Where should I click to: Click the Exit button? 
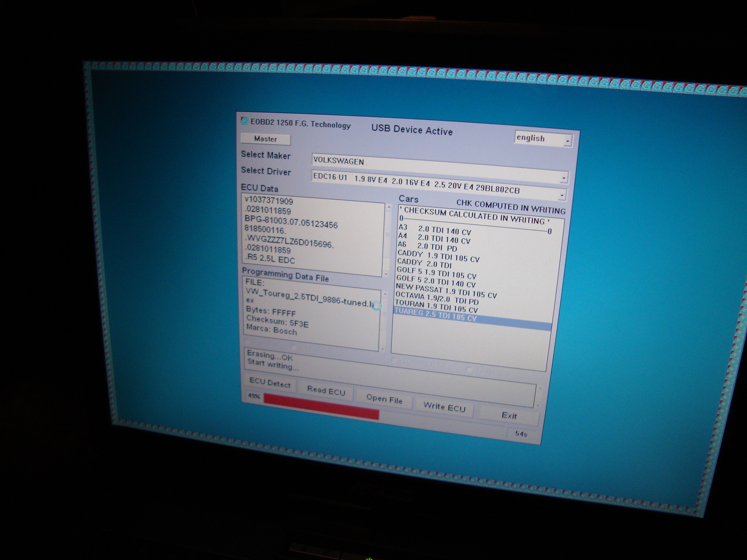click(509, 416)
